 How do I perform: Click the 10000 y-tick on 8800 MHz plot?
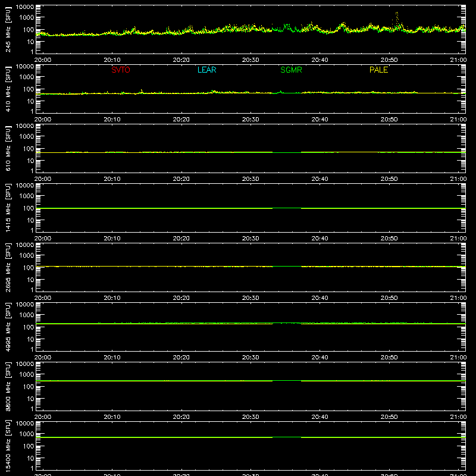pyautogui.click(x=25, y=364)
